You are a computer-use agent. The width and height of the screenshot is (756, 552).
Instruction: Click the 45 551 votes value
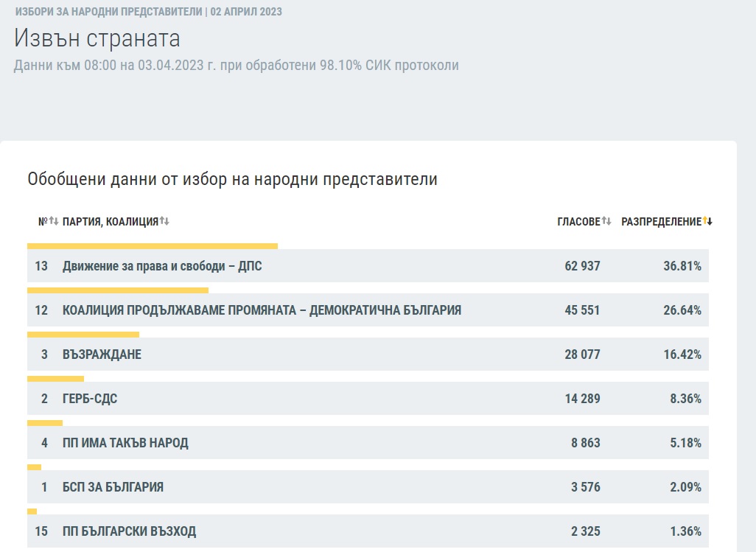pyautogui.click(x=582, y=310)
